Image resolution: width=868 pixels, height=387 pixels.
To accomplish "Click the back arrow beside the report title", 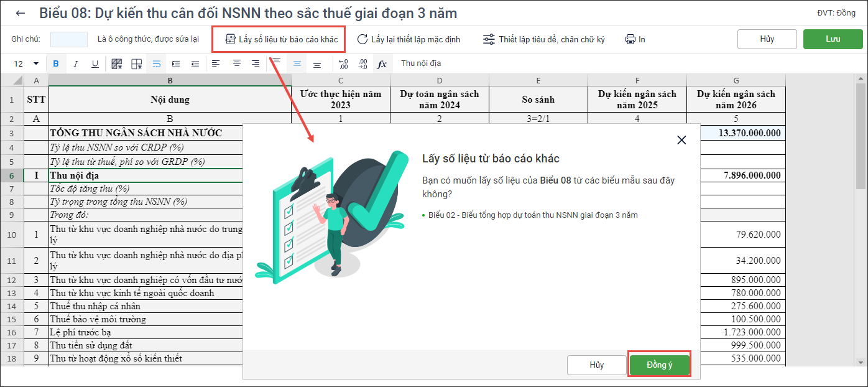I will pyautogui.click(x=21, y=13).
